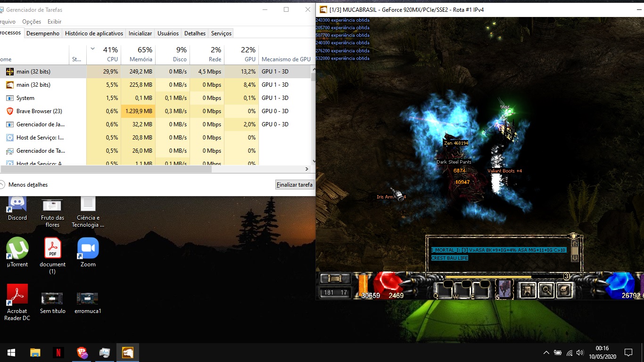This screenshot has height=362, width=644.
Task: Select the Brave Browser (23) process row
Action: coord(39,111)
